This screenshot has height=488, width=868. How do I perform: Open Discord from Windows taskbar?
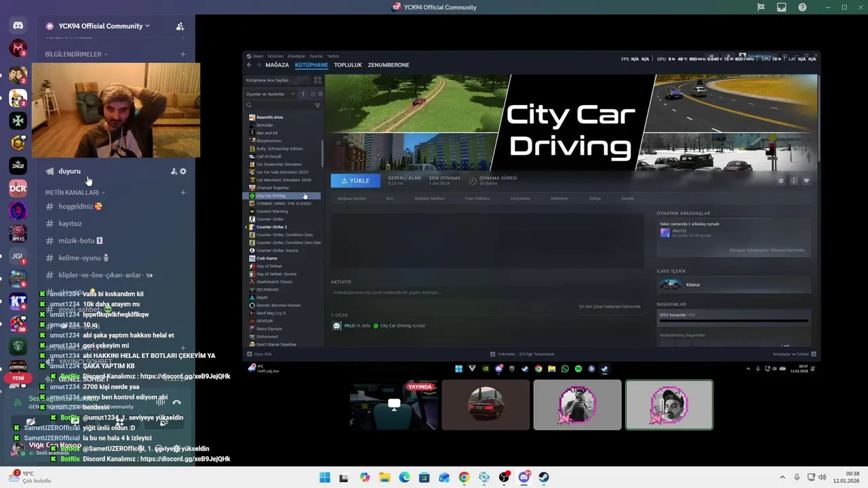click(524, 477)
